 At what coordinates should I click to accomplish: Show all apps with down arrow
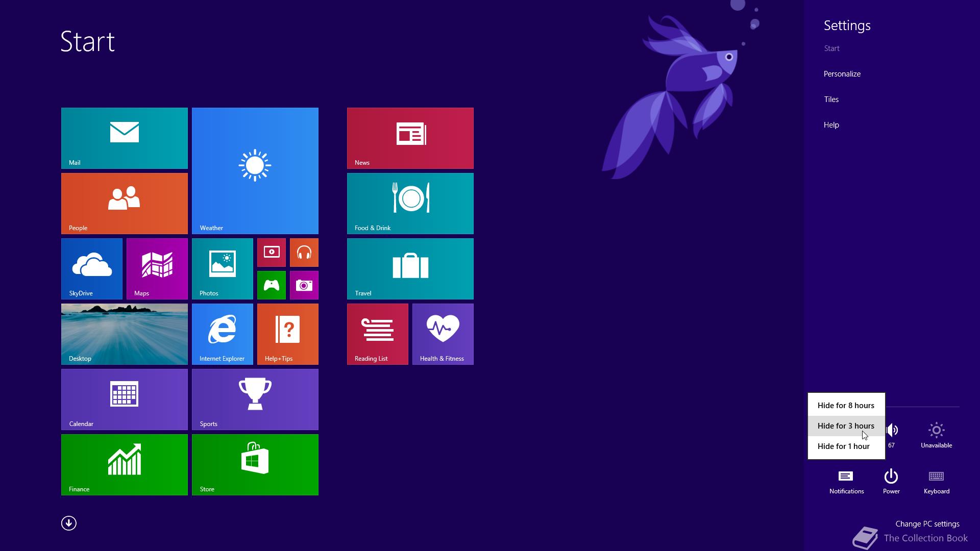click(x=69, y=523)
